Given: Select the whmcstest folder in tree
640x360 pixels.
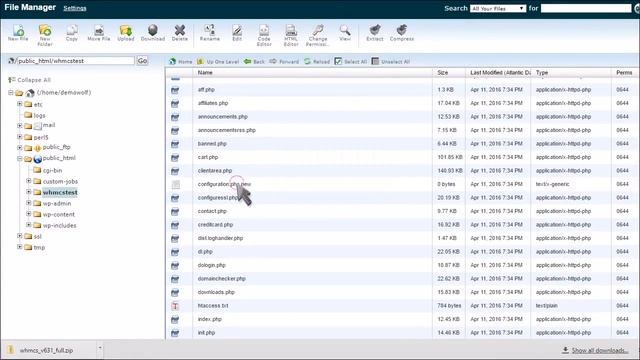Looking at the screenshot, I should 60,192.
